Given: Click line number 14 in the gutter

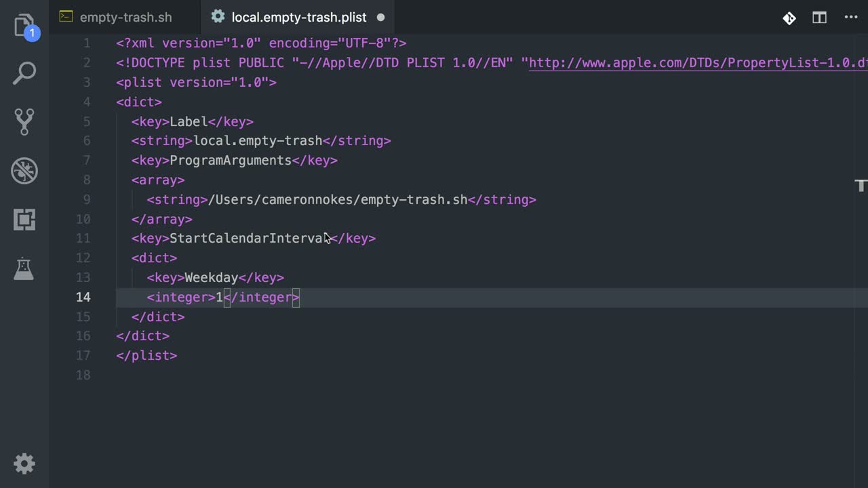Looking at the screenshot, I should [x=83, y=298].
